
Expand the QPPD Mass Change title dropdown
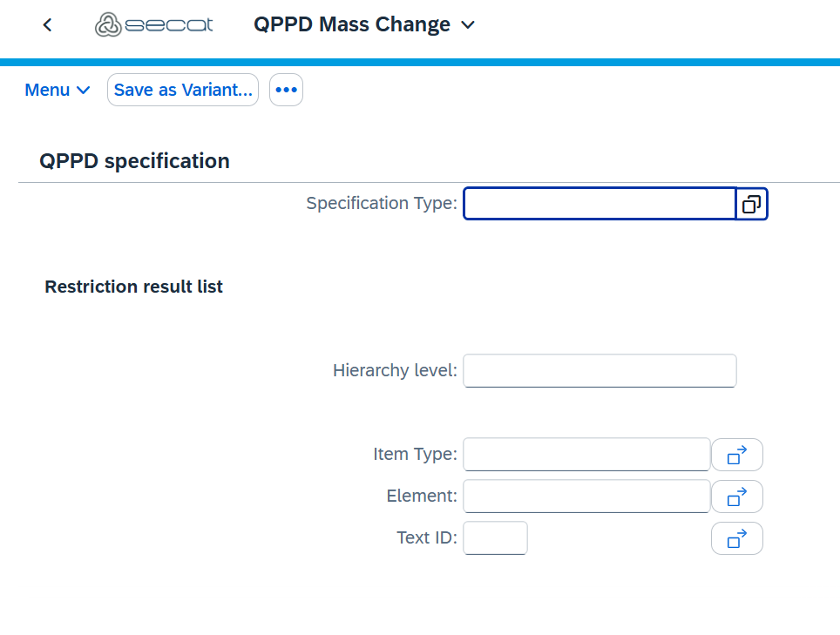(468, 25)
